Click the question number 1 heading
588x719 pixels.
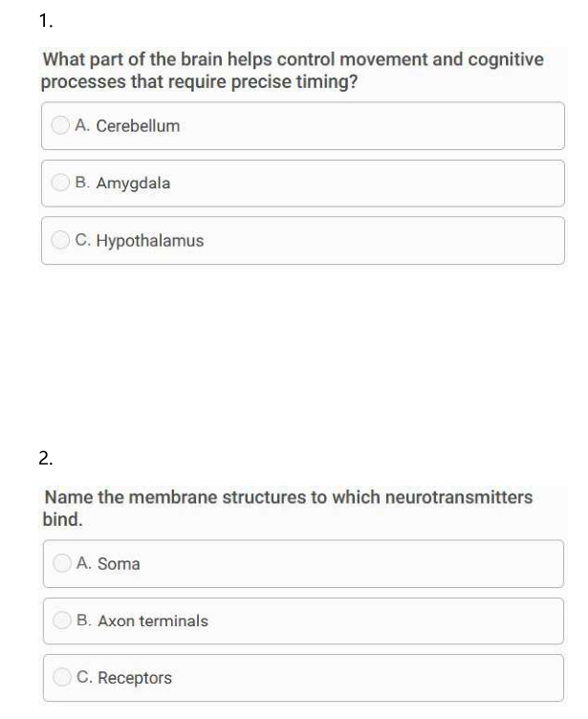[46, 20]
